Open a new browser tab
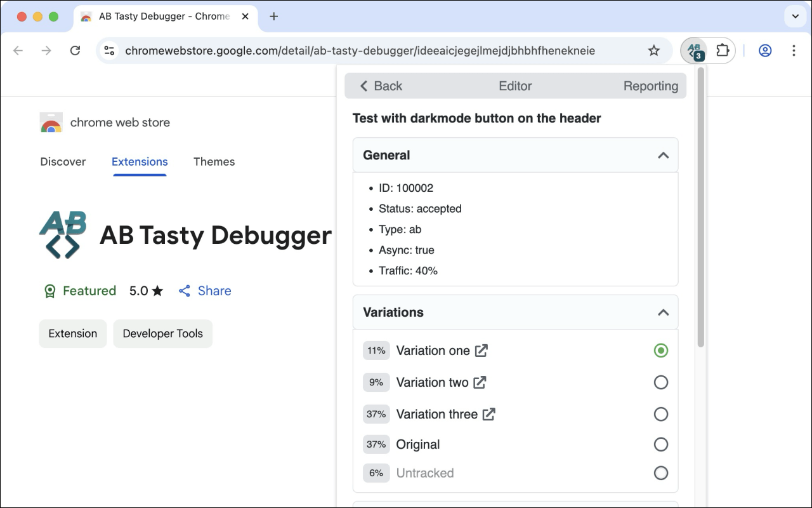 [274, 17]
